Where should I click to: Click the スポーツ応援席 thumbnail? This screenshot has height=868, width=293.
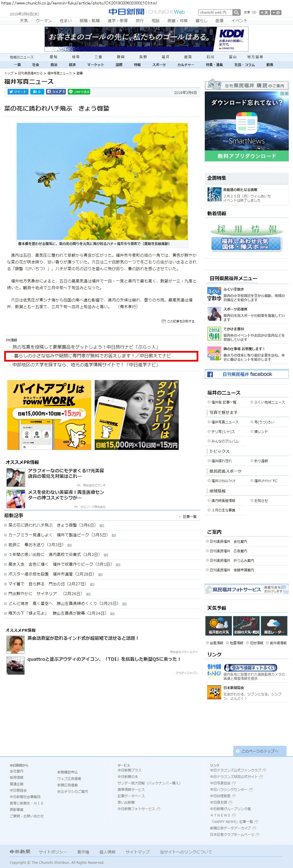(214, 314)
